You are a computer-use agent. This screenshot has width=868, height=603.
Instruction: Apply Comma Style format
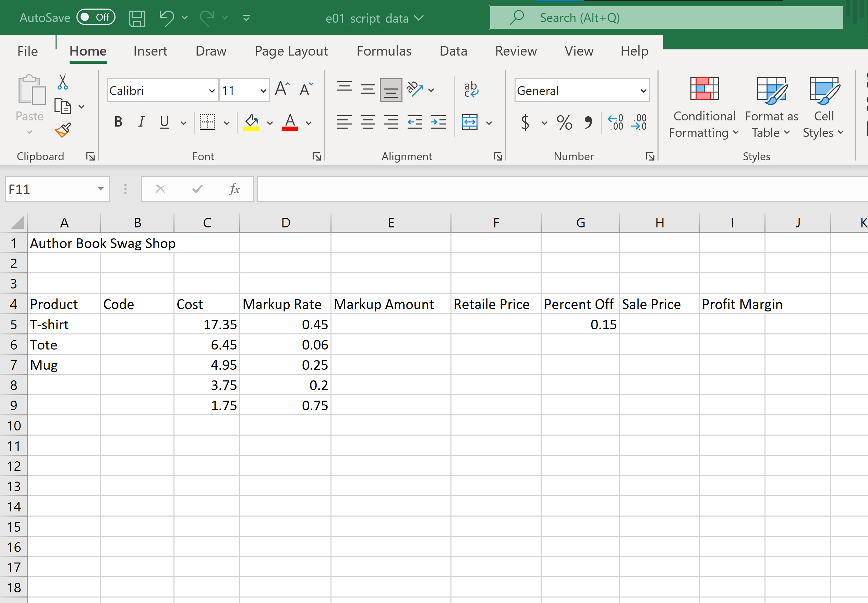(x=588, y=122)
